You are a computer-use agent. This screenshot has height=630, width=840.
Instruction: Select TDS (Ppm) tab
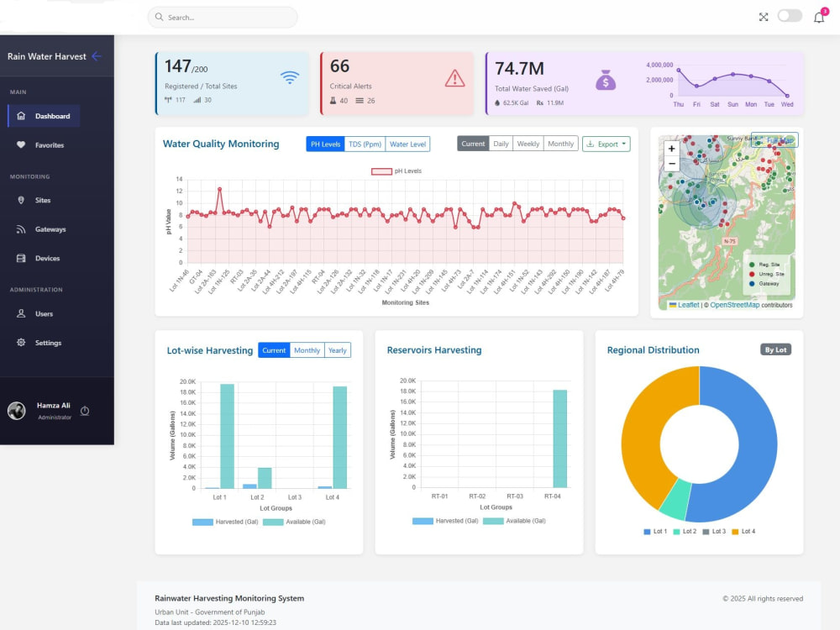[x=365, y=144]
